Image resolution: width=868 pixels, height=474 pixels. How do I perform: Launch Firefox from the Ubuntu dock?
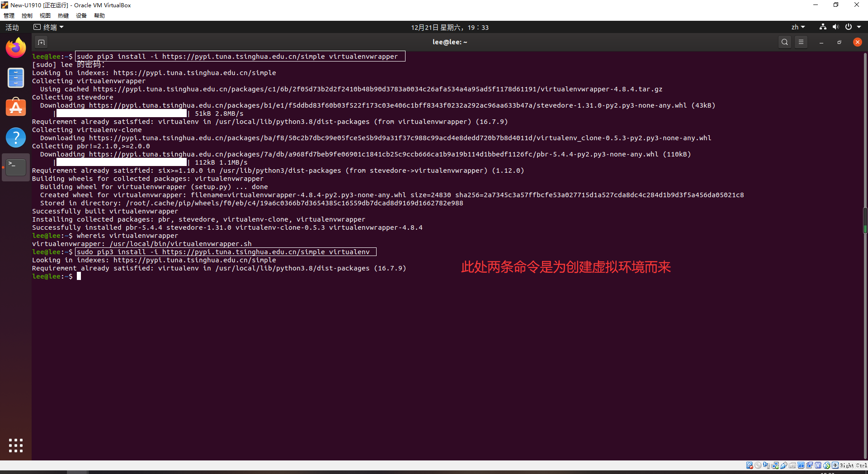tap(16, 48)
